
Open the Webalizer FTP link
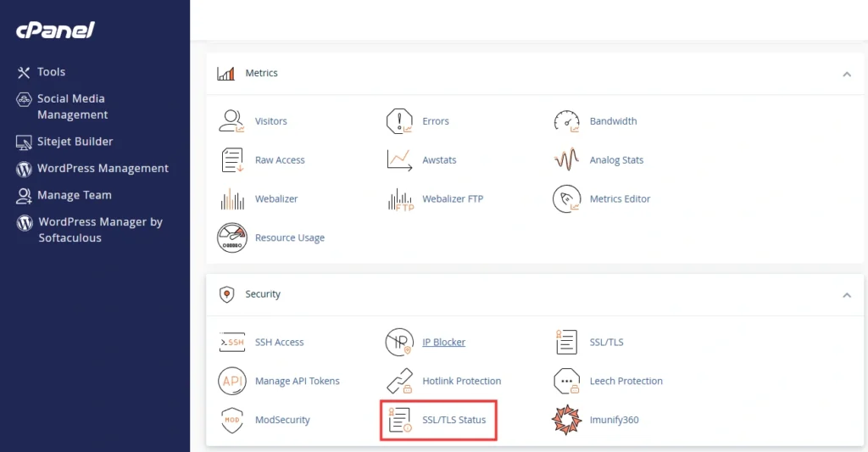[453, 198]
